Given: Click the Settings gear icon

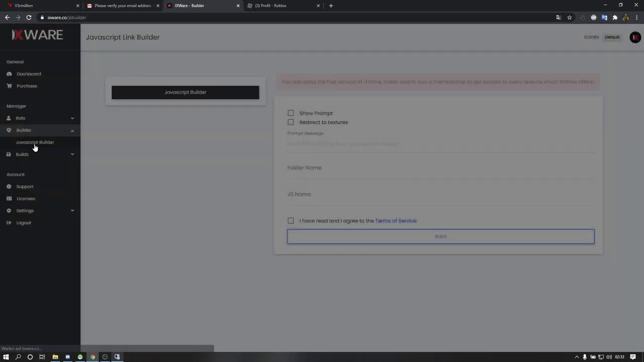Looking at the screenshot, I should (x=9, y=210).
